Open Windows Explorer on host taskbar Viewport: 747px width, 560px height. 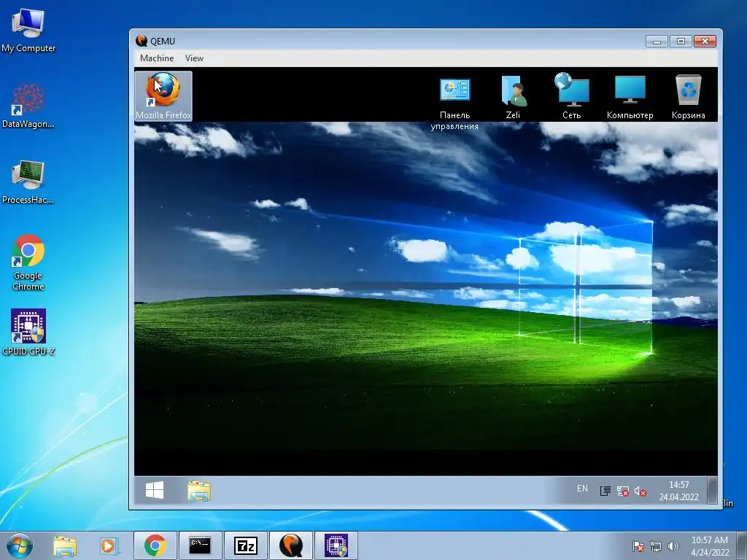click(65, 545)
